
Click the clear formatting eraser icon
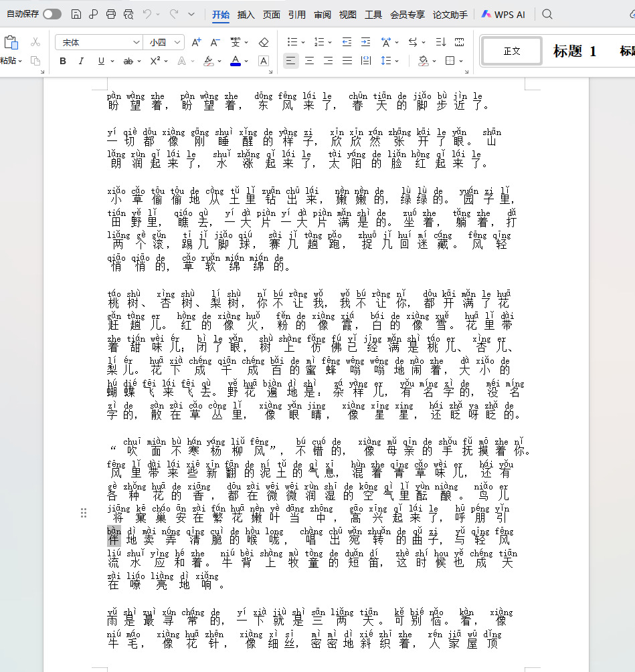click(x=264, y=42)
